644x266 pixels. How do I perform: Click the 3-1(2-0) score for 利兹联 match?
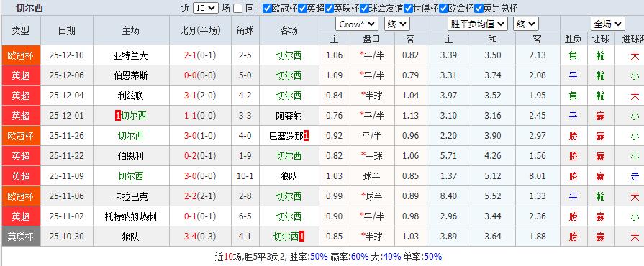tap(201, 96)
